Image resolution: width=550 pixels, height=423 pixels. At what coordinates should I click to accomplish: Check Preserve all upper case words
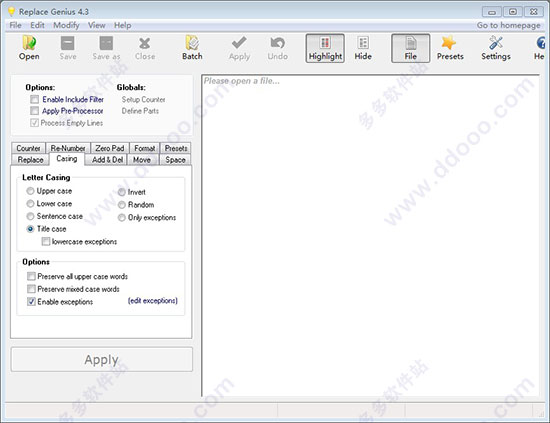[31, 276]
